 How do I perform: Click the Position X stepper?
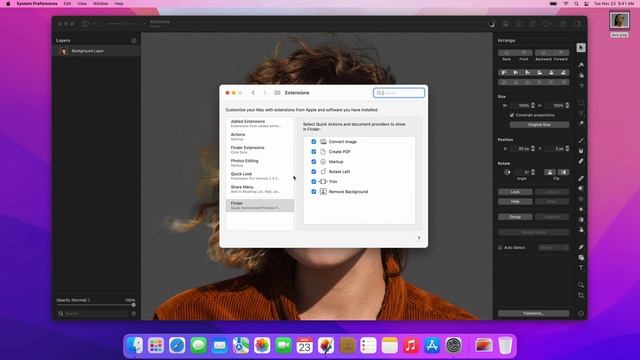[x=533, y=149]
